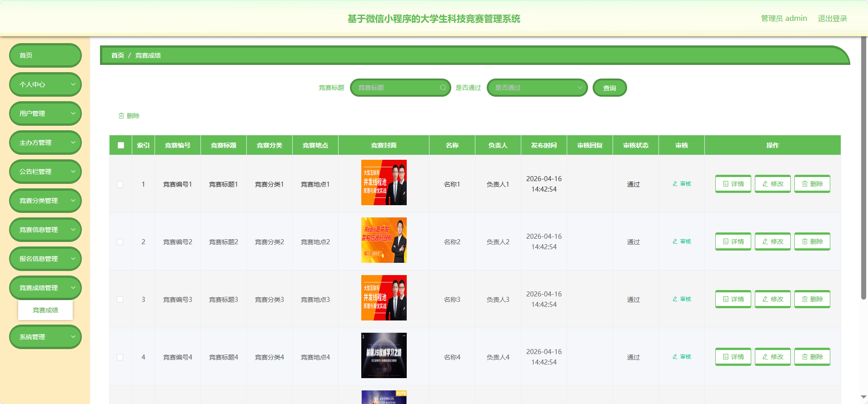The height and width of the screenshot is (404, 868).
Task: Edit row 竞赛编号2 with 修改
Action: pyautogui.click(x=773, y=241)
